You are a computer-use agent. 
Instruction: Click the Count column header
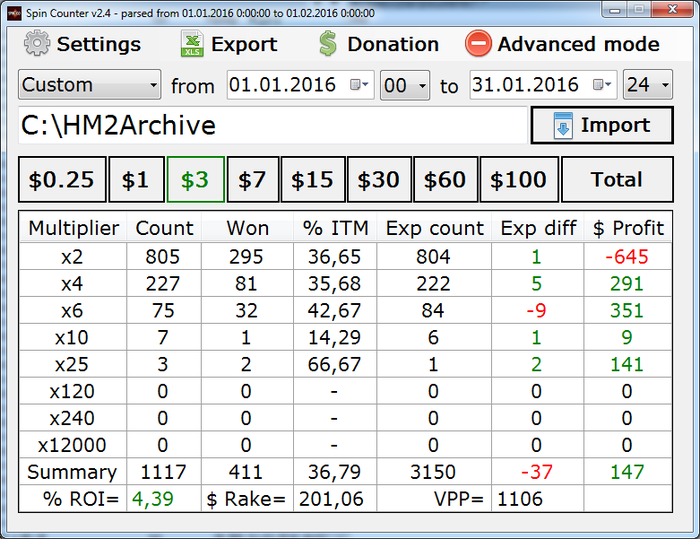click(x=164, y=228)
